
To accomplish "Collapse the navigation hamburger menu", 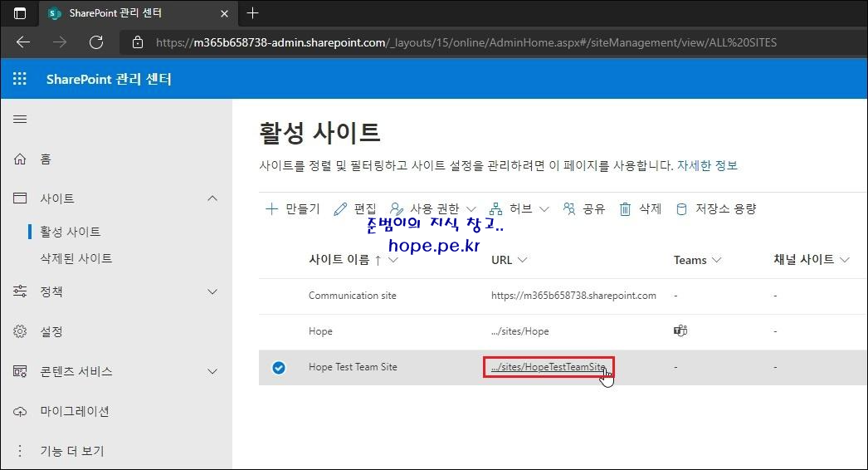I will click(x=20, y=120).
